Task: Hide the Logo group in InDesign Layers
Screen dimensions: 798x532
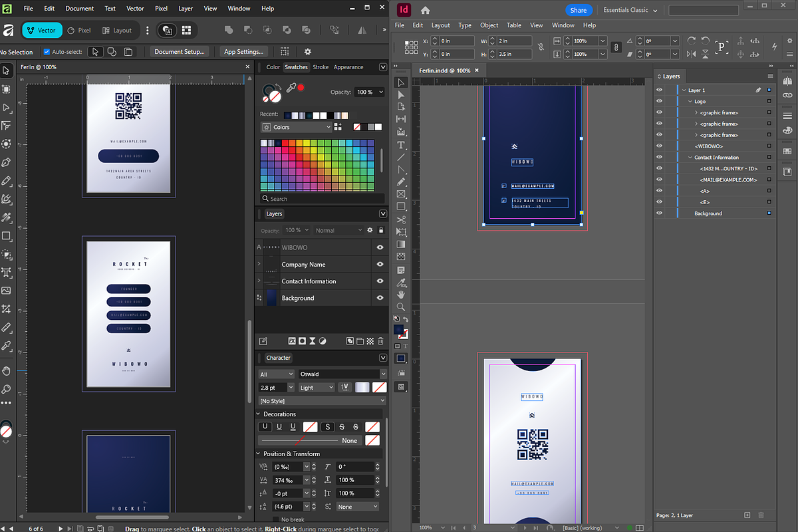Action: point(659,101)
